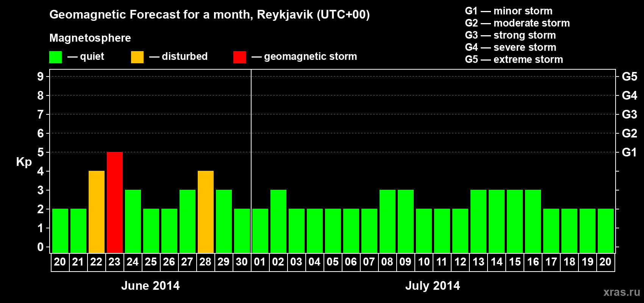The width and height of the screenshot is (644, 303).
Task: Click the '— geomagnetic storm' legend label
Action: click(x=304, y=57)
